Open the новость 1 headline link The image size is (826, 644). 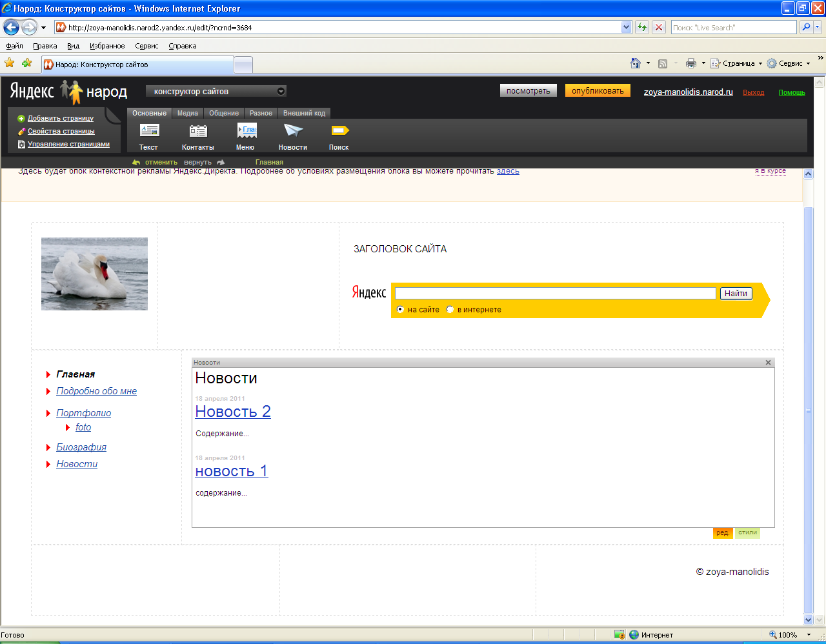coord(231,471)
